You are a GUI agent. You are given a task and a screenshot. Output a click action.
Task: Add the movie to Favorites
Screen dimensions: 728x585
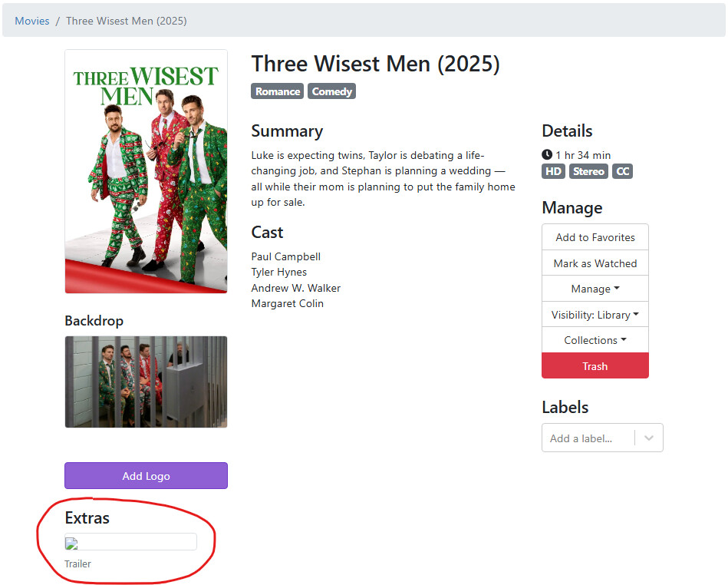click(x=595, y=237)
